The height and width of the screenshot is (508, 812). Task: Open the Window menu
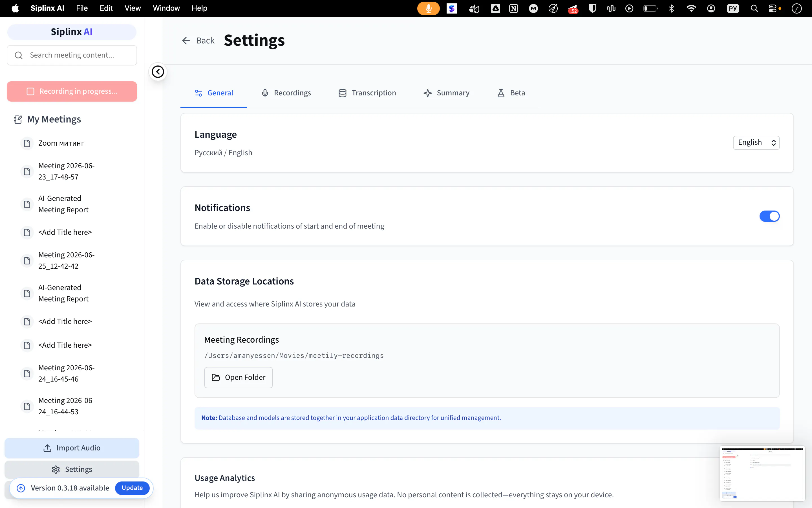(x=166, y=8)
